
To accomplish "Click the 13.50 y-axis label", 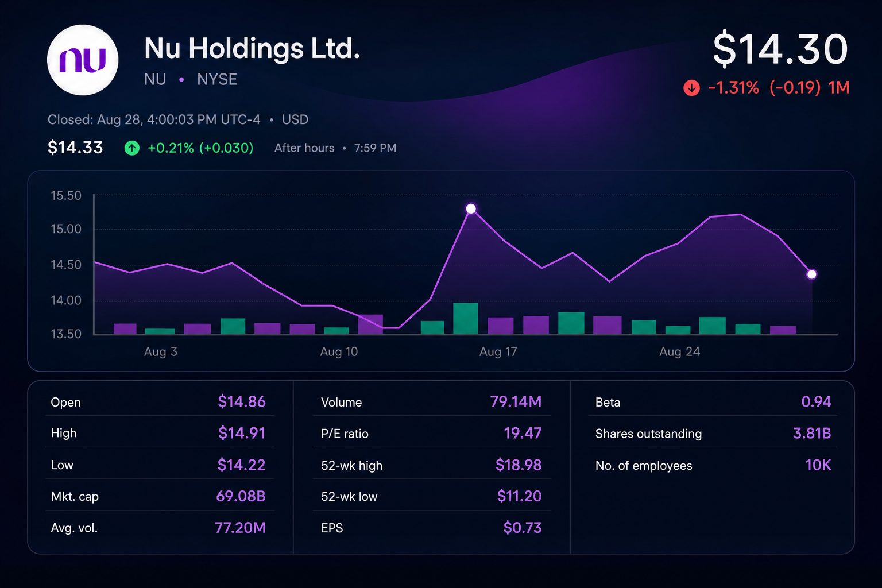I will [66, 334].
